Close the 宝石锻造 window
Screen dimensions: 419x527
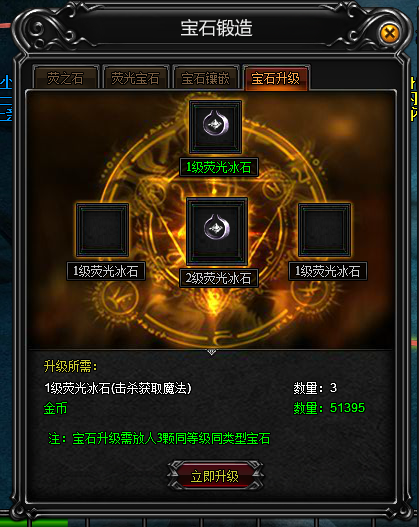(x=389, y=33)
